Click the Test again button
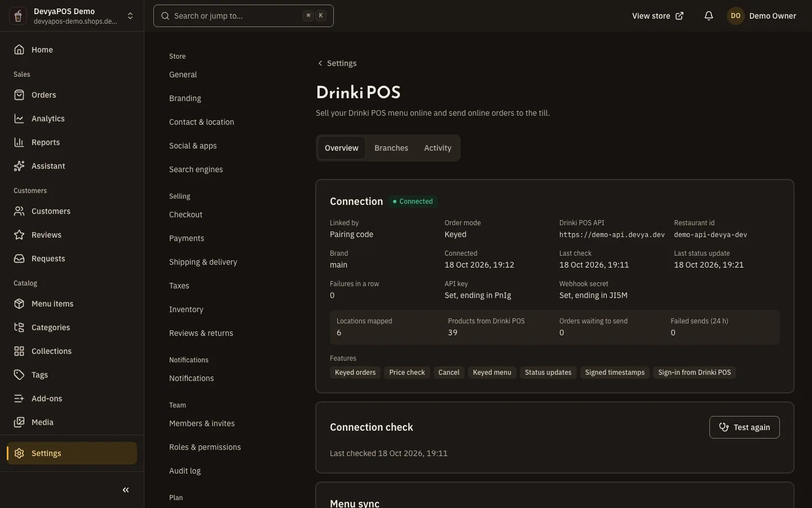 [x=744, y=427]
